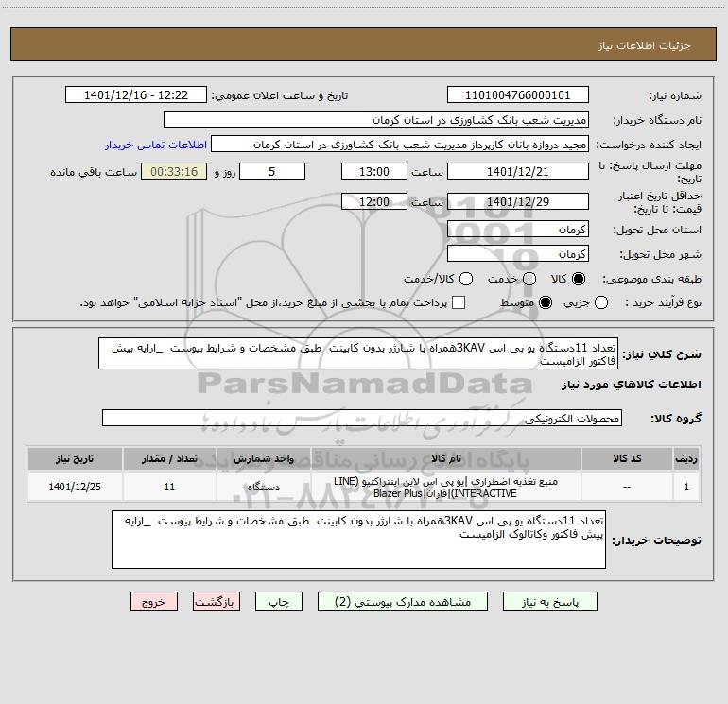Click the quantity cell showing 11
728x704 pixels.
[x=169, y=487]
